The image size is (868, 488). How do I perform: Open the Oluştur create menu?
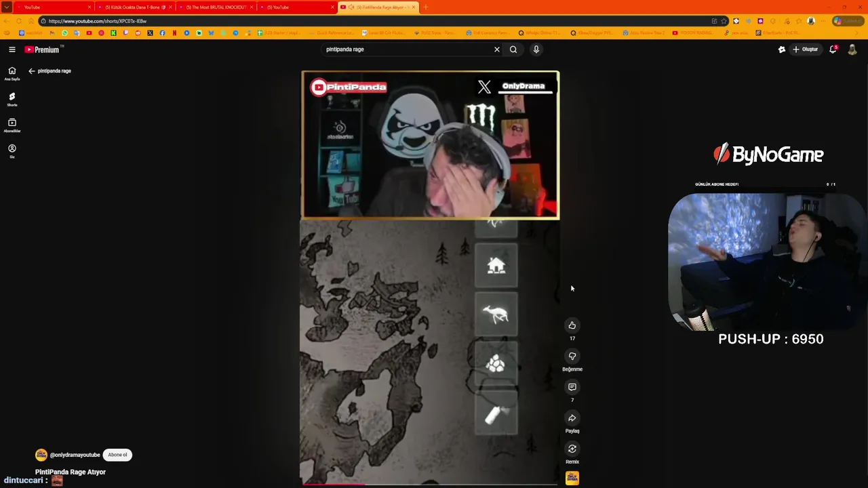805,49
